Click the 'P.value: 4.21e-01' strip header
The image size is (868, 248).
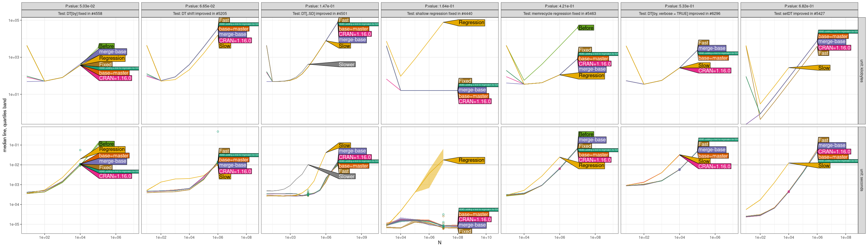(560, 6)
